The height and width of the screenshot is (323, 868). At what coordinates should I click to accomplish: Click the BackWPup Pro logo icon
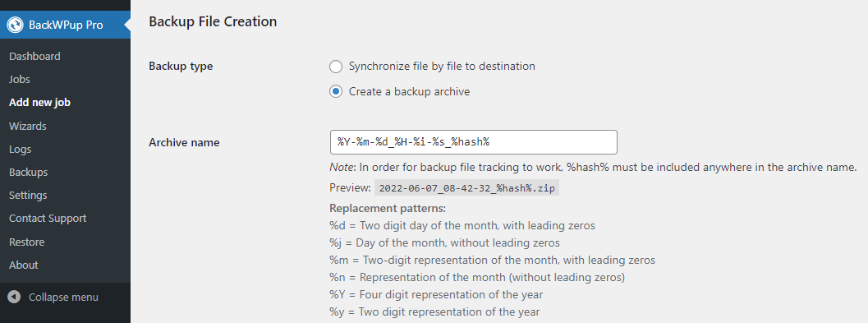[15, 25]
